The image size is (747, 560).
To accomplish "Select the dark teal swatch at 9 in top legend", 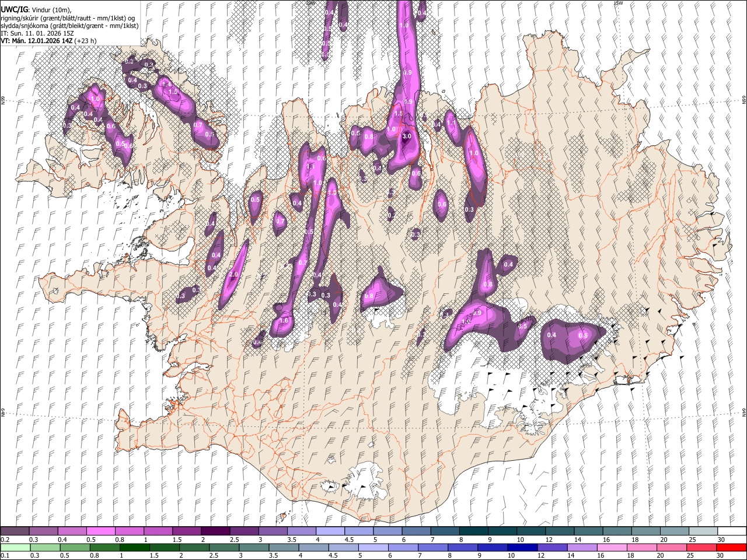I will tap(502, 531).
